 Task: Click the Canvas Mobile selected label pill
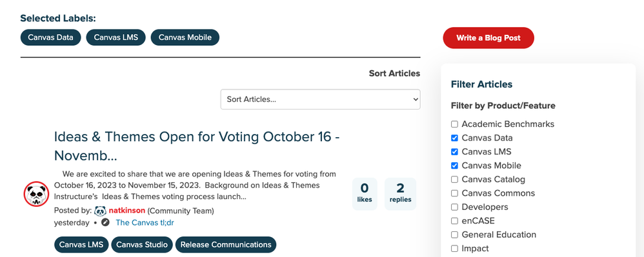click(185, 37)
